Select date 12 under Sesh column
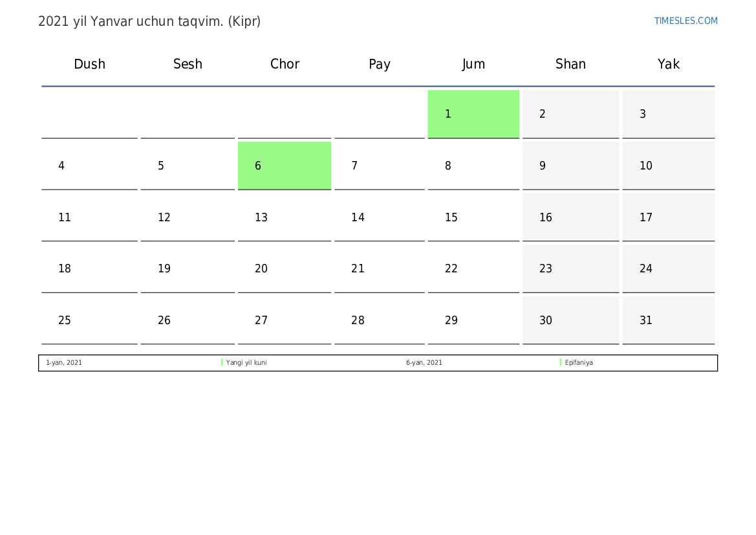Viewport: 756px width, 535px height. click(188, 217)
